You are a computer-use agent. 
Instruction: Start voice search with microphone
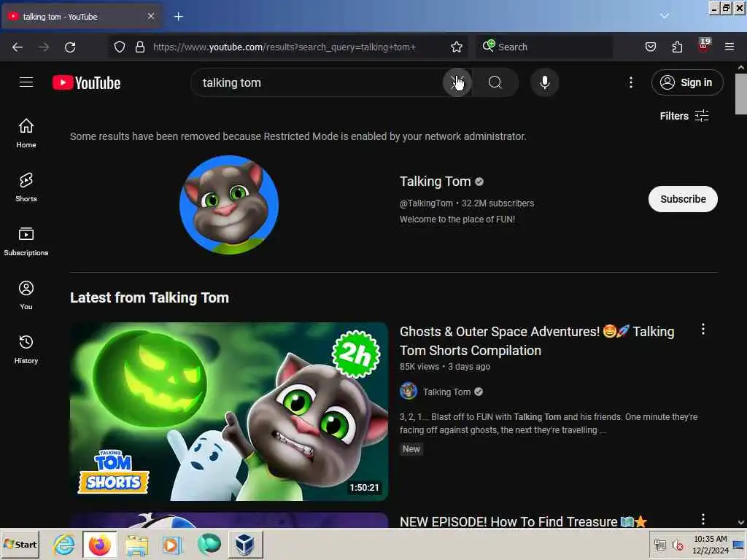coord(544,82)
